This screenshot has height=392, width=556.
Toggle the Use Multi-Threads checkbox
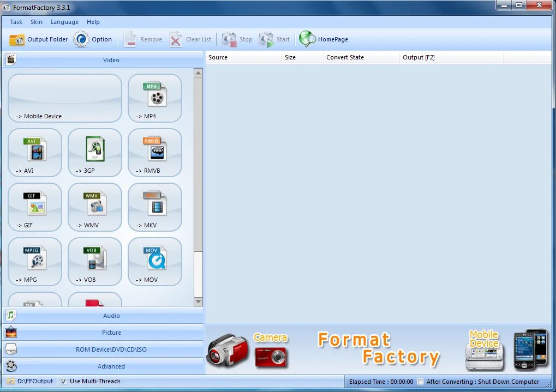(63, 381)
